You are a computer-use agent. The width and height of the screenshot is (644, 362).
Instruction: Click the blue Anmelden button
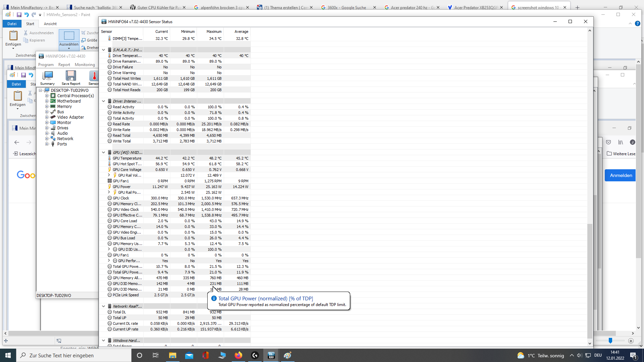pyautogui.click(x=621, y=175)
